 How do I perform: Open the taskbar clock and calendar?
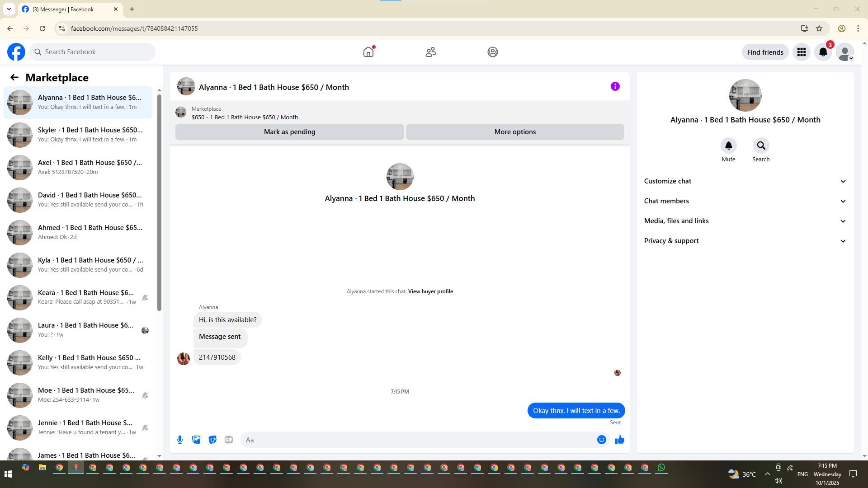point(827,474)
